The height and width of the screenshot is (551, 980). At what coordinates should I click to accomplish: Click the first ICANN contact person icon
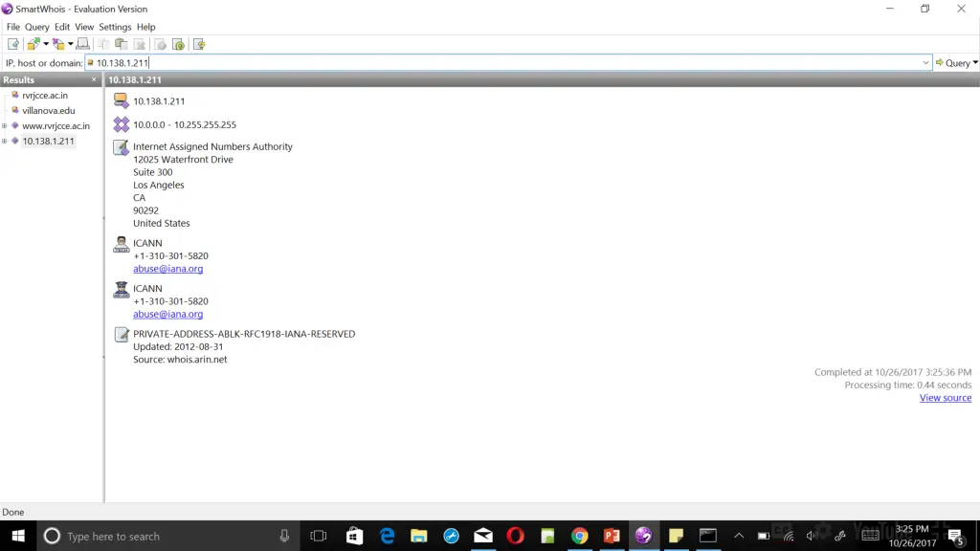click(x=121, y=244)
